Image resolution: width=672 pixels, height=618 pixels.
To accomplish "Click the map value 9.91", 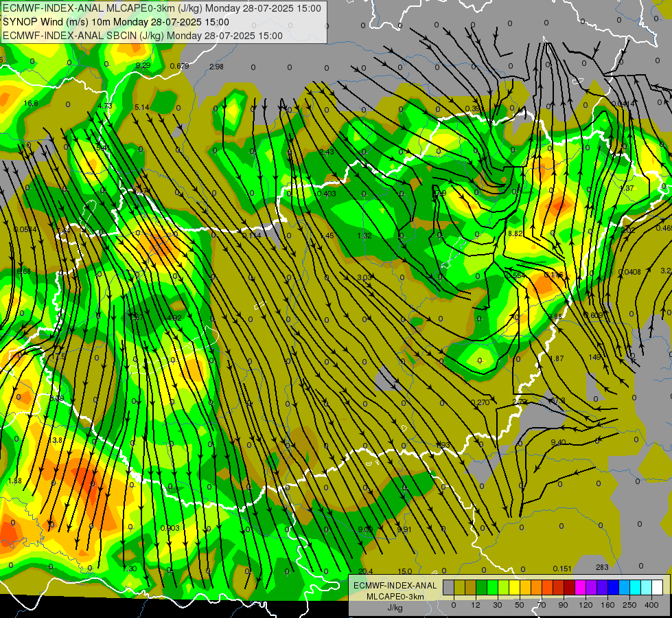I will 404,529.
